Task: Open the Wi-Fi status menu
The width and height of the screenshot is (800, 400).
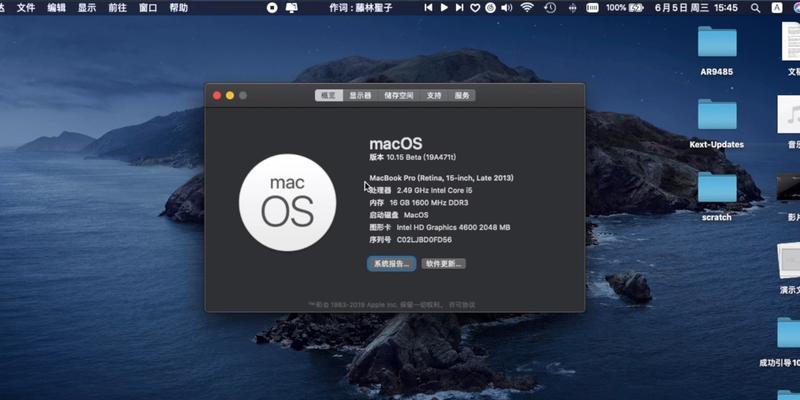Action: pyautogui.click(x=527, y=8)
